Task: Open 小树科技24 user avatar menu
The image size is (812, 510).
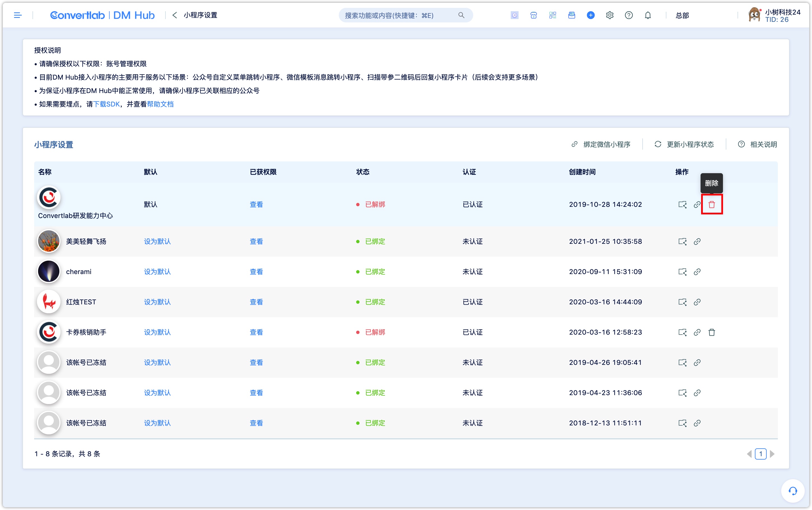Action: click(x=754, y=15)
